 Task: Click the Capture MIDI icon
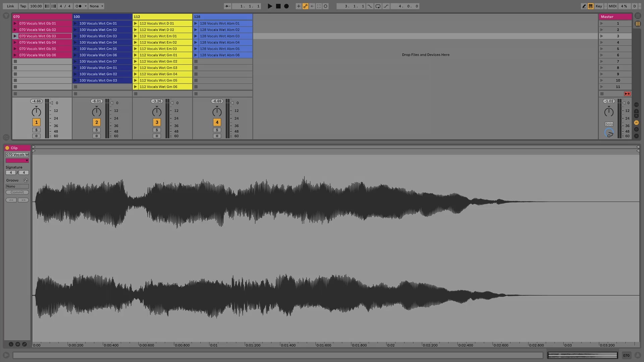pyautogui.click(x=319, y=6)
